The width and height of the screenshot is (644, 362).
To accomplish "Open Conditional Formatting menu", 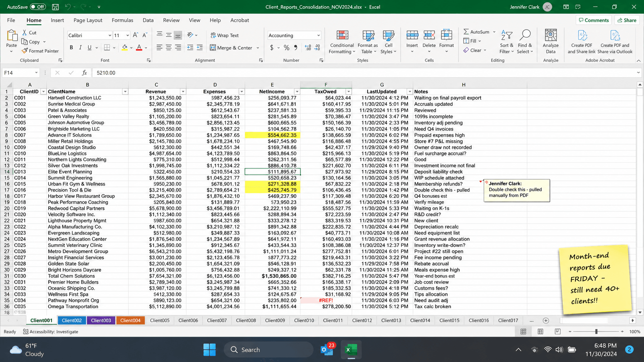I will click(x=342, y=42).
